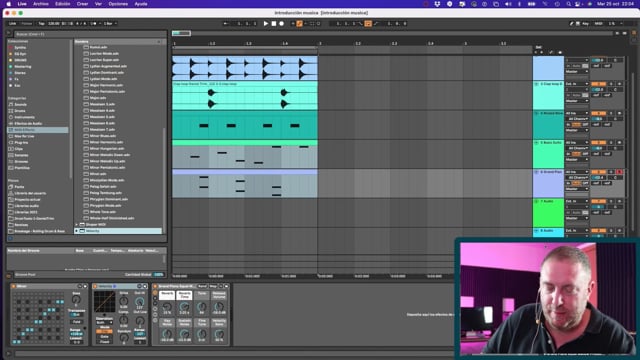
Task: Toggle the Key map mode switch
Action: point(585,24)
